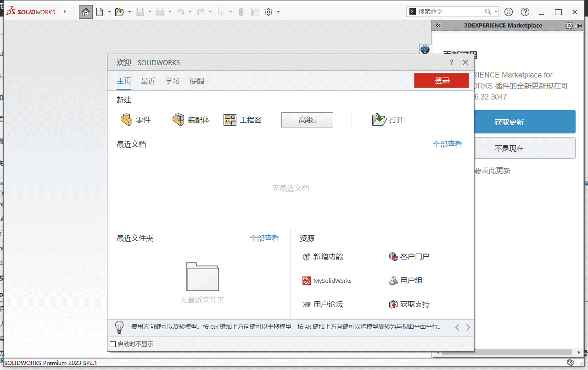Click 获取更新 in the Marketplace panel
This screenshot has height=370, width=588.
[x=525, y=121]
